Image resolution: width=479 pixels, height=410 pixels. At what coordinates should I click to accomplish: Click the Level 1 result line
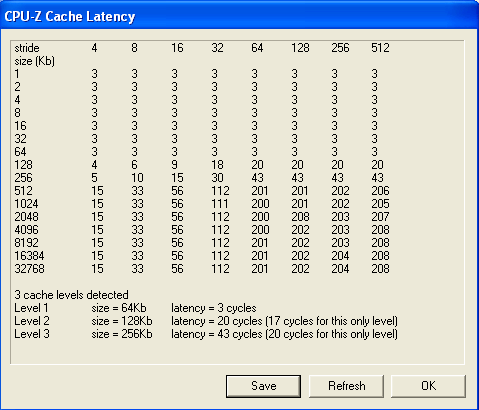(x=135, y=308)
